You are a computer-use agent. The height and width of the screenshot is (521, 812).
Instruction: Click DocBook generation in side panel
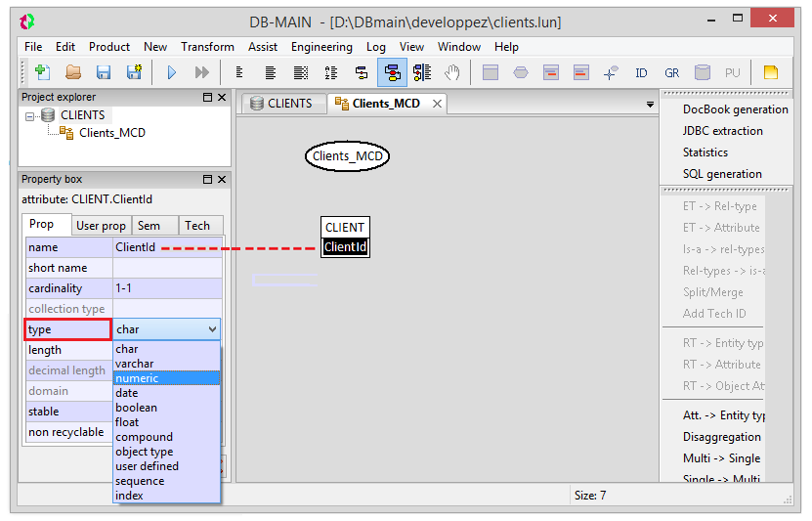(x=736, y=109)
